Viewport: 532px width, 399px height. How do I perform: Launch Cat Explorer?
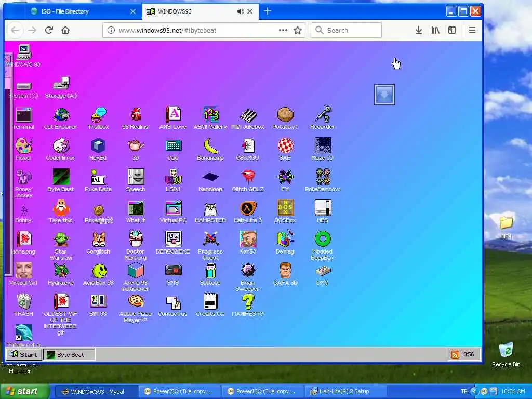coord(61,118)
